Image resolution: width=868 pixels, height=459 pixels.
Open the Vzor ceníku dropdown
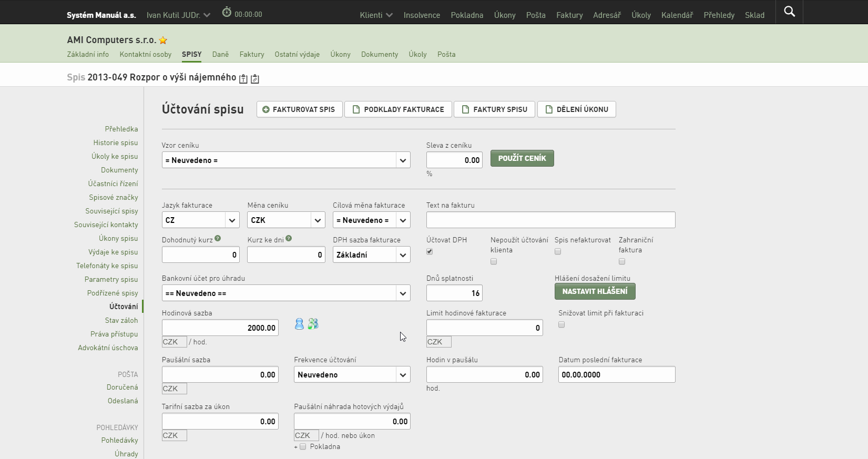coord(286,160)
